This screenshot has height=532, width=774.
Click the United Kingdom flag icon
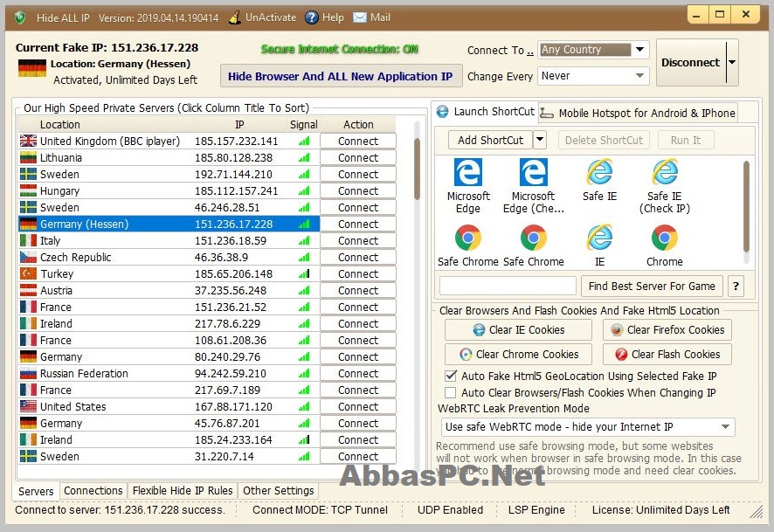(28, 142)
